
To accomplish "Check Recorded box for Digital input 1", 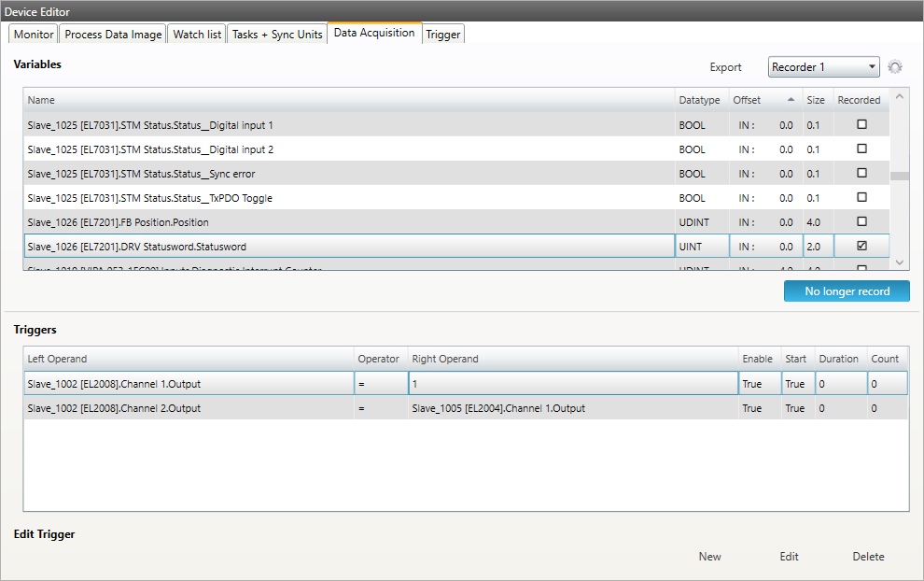I will (x=861, y=124).
